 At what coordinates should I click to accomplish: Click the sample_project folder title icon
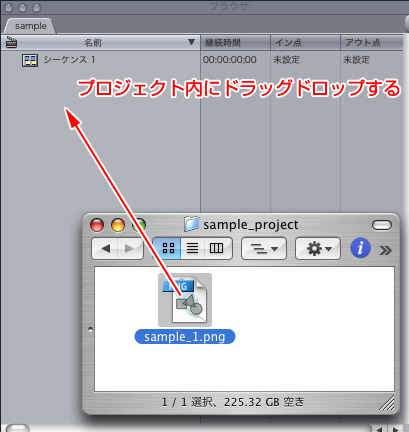192,224
